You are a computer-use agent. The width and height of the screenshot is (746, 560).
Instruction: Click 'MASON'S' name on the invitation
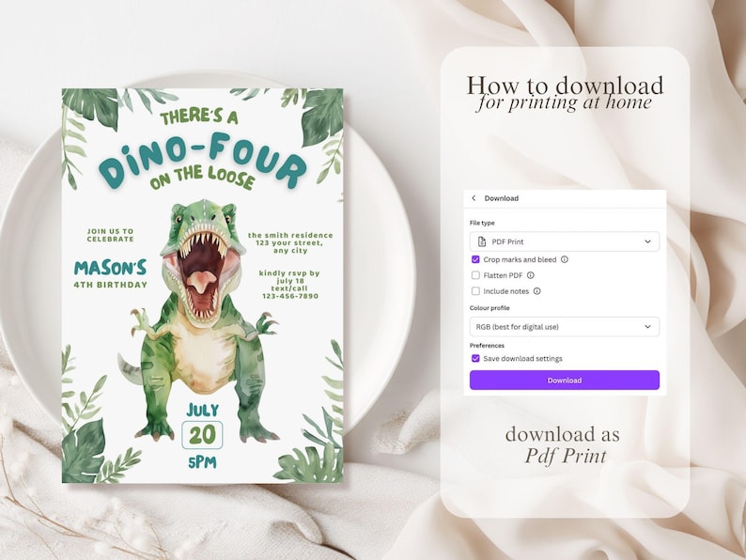point(110,269)
